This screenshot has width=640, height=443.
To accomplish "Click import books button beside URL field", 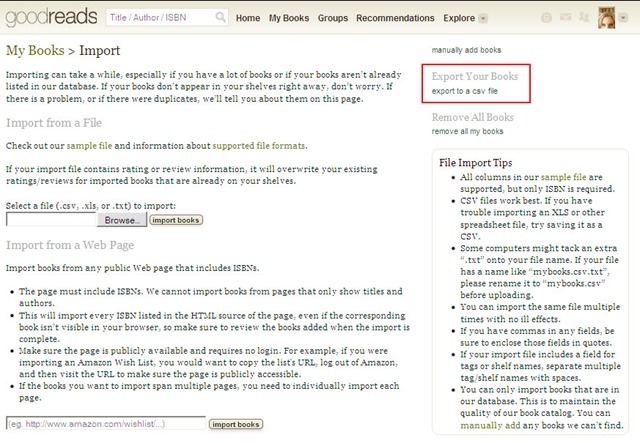I will coord(236,424).
